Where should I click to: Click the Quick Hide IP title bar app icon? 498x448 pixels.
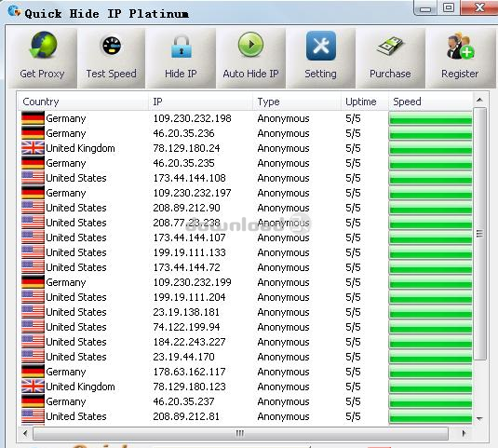14,11
